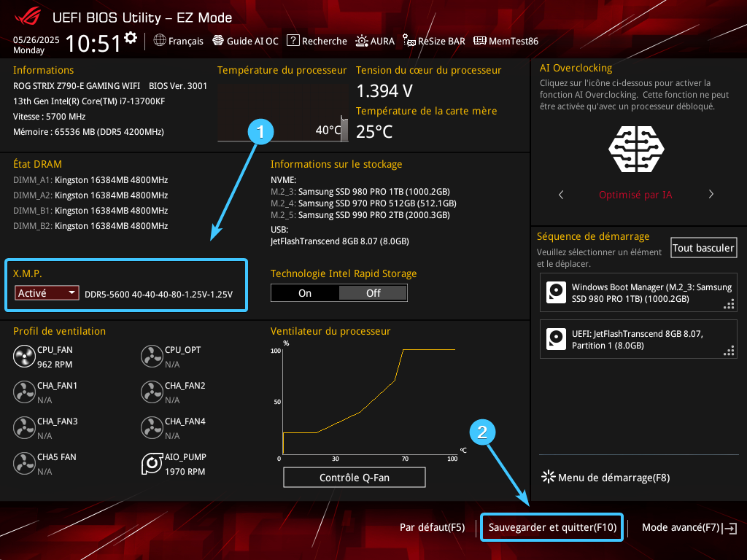Select Windows Boot Manager boot entry
This screenshot has height=560, width=747.
tap(638, 293)
